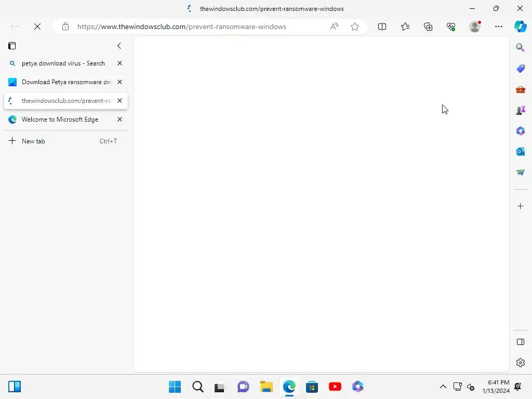Click the grayed back arrow button
Viewport: 532px width, 399px height.
tap(15, 26)
